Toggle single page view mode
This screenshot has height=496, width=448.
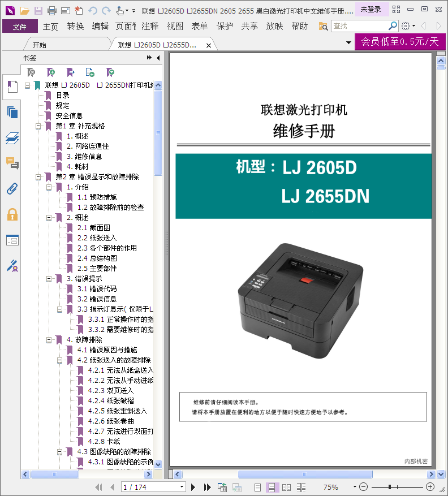click(257, 487)
